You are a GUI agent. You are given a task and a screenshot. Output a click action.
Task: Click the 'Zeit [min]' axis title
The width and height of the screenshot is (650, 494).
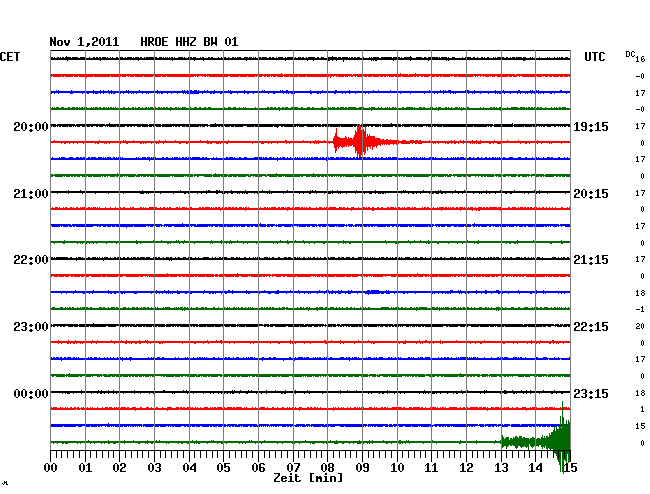(308, 478)
